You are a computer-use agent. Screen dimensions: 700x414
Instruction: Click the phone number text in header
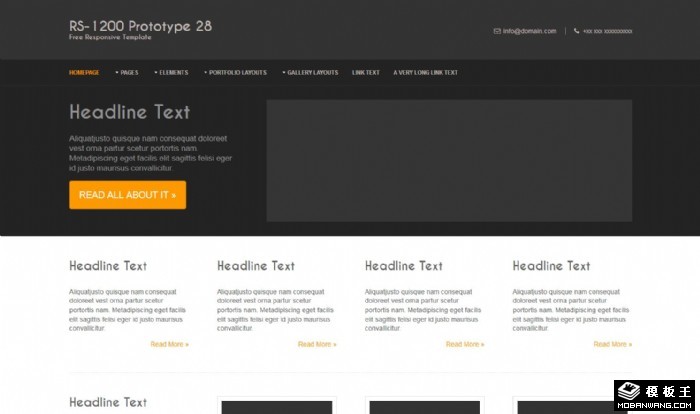pos(608,31)
